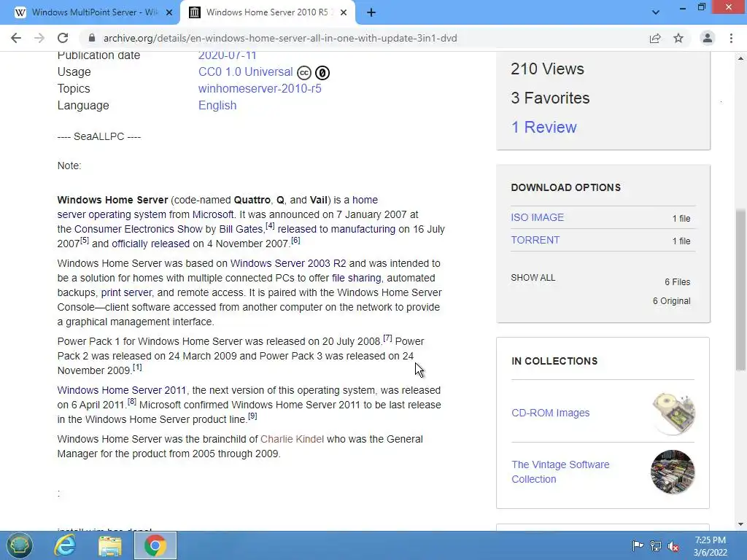This screenshot has height=560, width=747.
Task: Download the ISO IMAGE option
Action: click(x=537, y=217)
